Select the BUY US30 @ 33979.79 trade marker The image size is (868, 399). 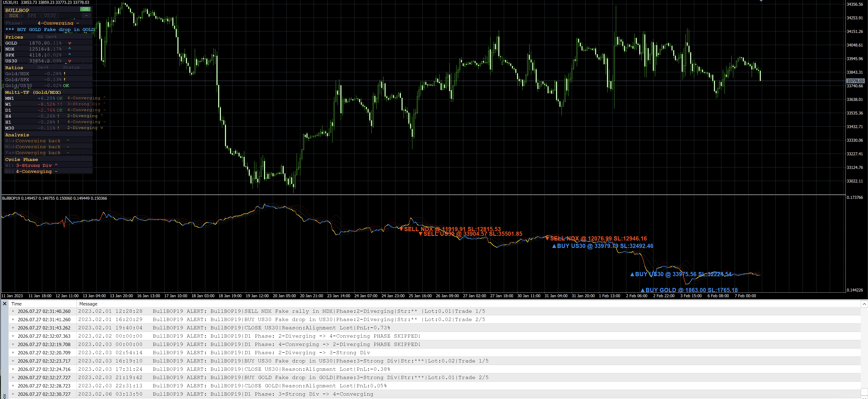click(x=603, y=246)
